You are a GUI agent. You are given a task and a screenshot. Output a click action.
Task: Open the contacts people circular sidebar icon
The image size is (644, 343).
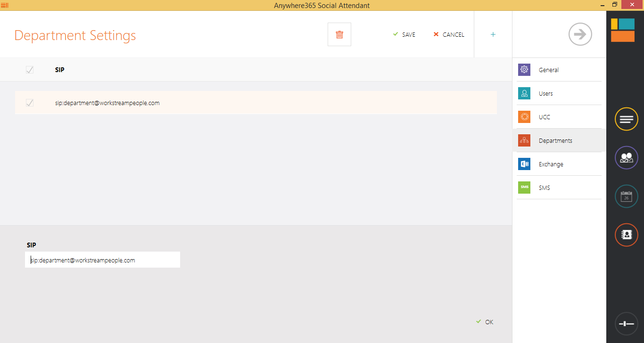tap(626, 158)
